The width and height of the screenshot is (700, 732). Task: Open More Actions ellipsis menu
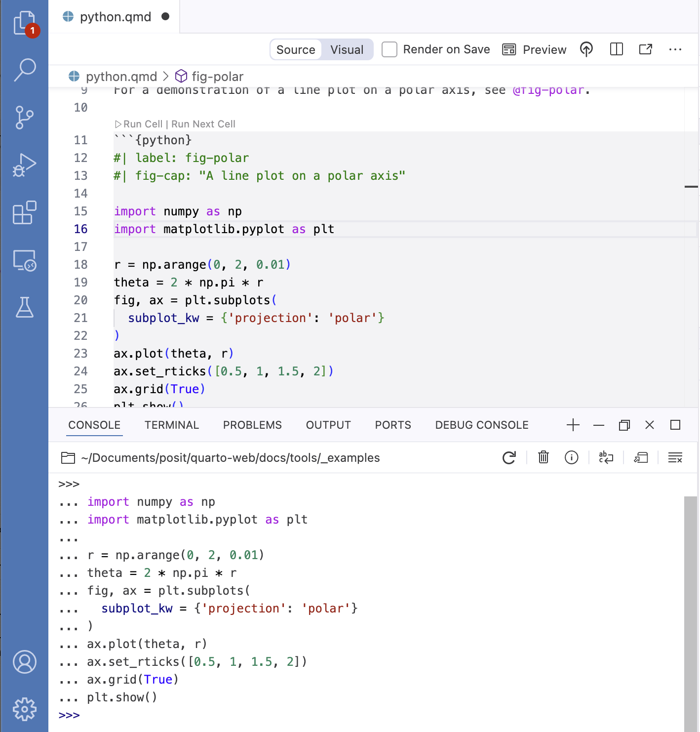pyautogui.click(x=675, y=49)
